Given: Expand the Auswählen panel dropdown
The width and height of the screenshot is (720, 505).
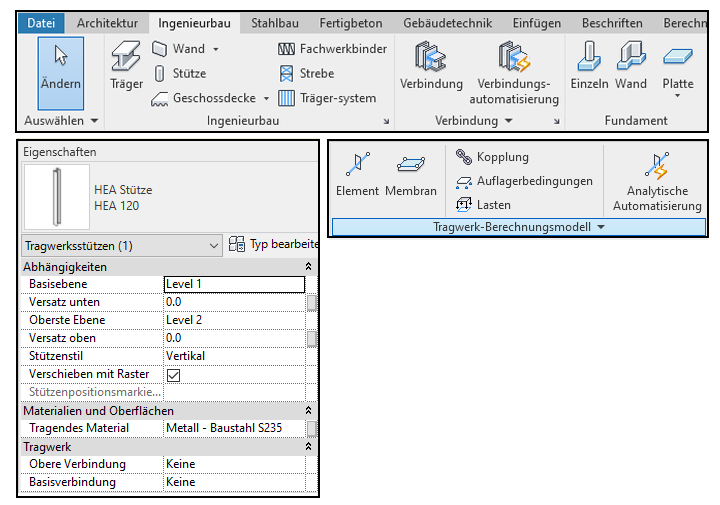Looking at the screenshot, I should (94, 121).
